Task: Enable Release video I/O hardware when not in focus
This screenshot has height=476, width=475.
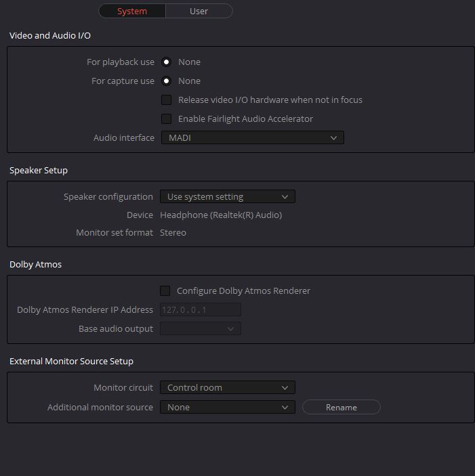Action: (x=166, y=100)
